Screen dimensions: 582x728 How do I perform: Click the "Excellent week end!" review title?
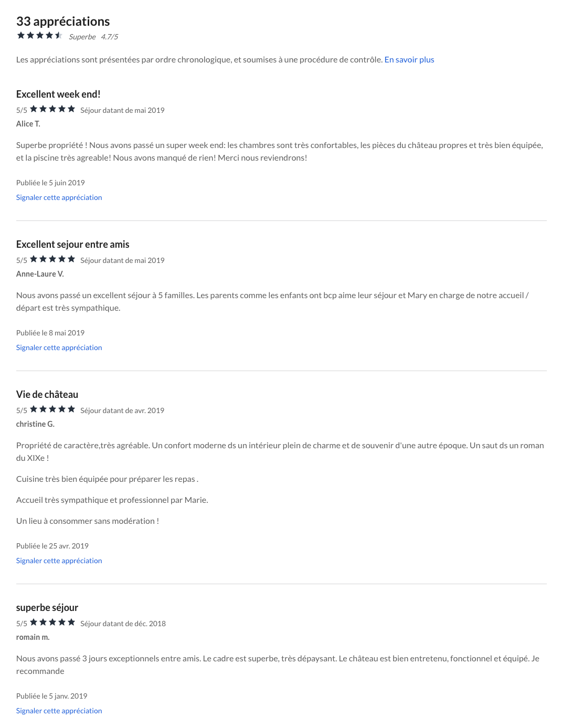[58, 94]
